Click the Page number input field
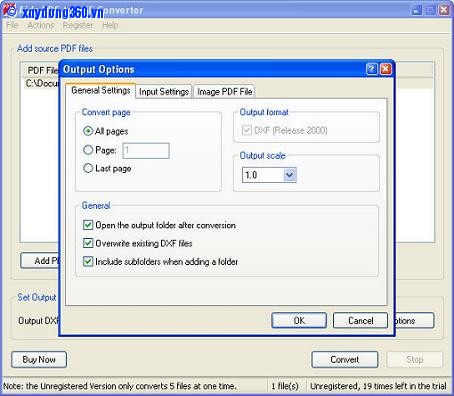 146,151
